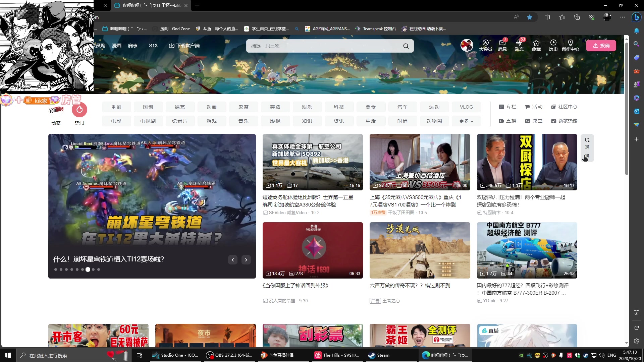The height and width of the screenshot is (362, 644).
Task: Click the taskbar search box
Action: pos(74,355)
